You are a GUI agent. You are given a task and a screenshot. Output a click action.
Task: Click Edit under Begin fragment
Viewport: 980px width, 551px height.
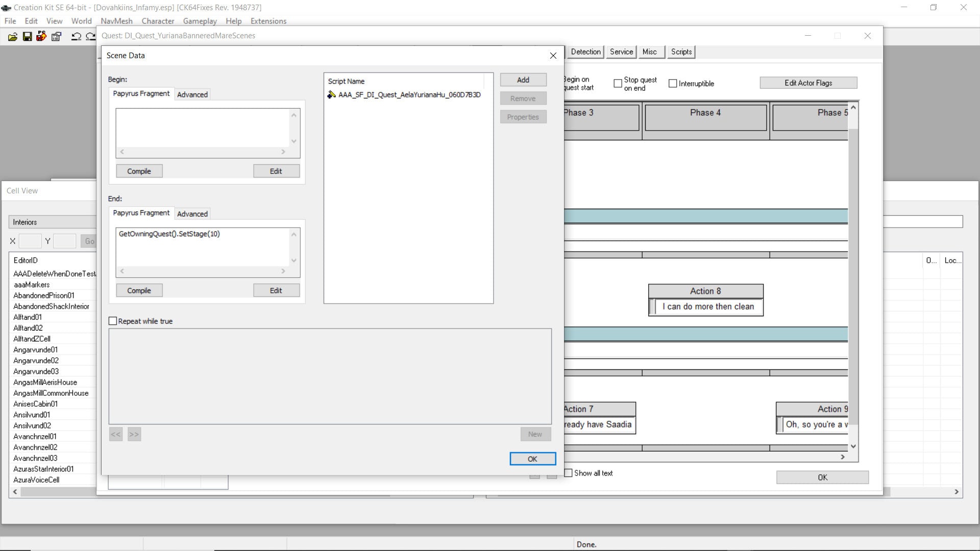point(276,171)
